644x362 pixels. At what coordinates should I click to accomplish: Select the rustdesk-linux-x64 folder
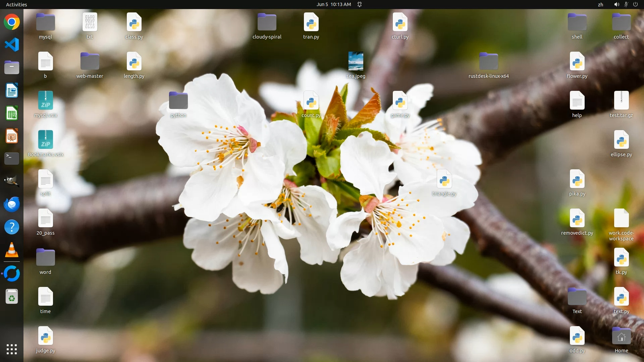click(x=488, y=61)
